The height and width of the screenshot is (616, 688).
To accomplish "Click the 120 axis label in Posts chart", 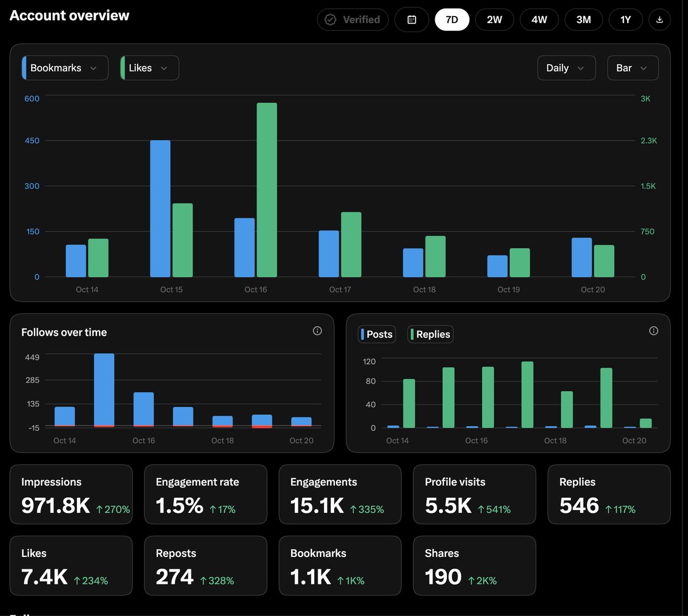I will click(369, 361).
